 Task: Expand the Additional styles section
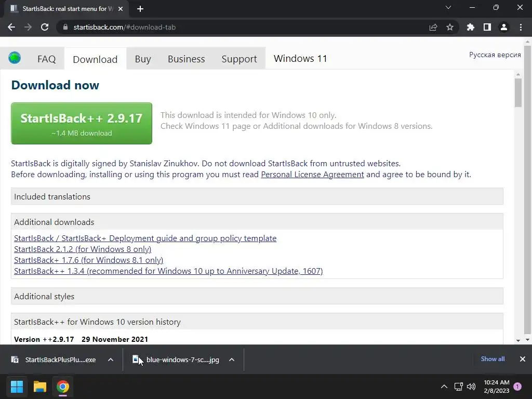click(x=257, y=296)
